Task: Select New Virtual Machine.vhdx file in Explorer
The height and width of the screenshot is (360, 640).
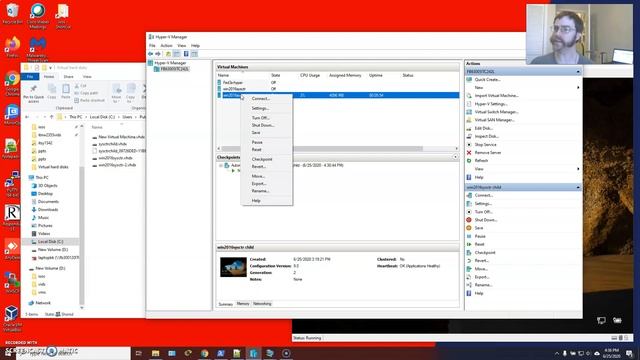Action: (122, 137)
